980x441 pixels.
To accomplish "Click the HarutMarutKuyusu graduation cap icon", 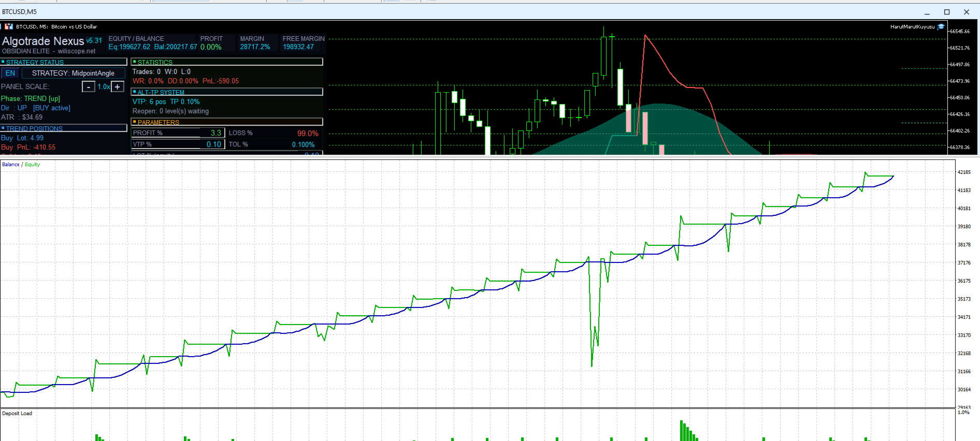I will [941, 26].
